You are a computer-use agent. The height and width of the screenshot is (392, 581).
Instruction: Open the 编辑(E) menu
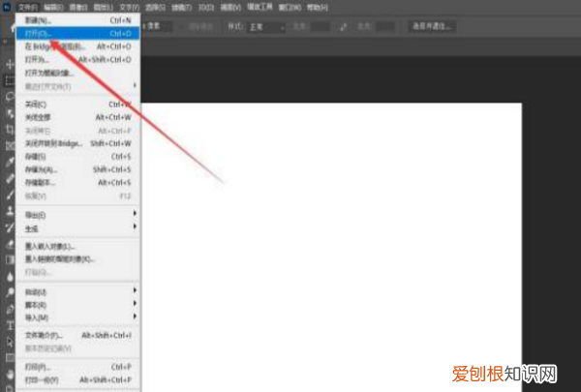click(53, 8)
